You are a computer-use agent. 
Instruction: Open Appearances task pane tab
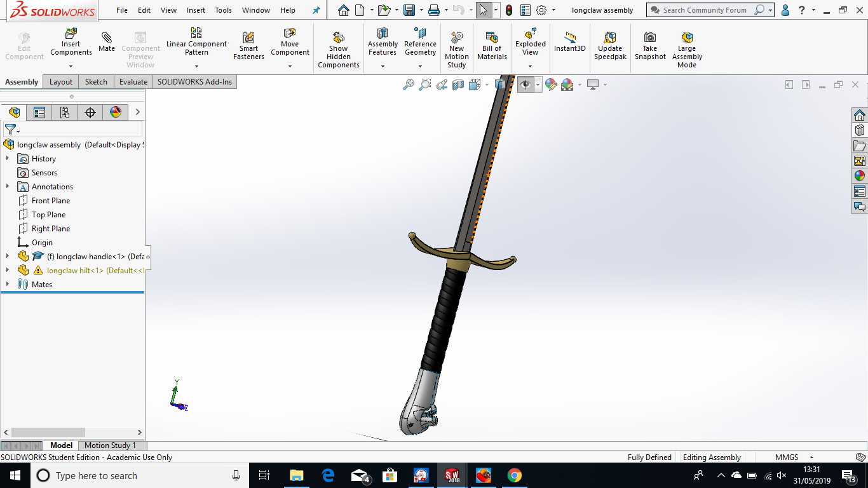pos(860,176)
